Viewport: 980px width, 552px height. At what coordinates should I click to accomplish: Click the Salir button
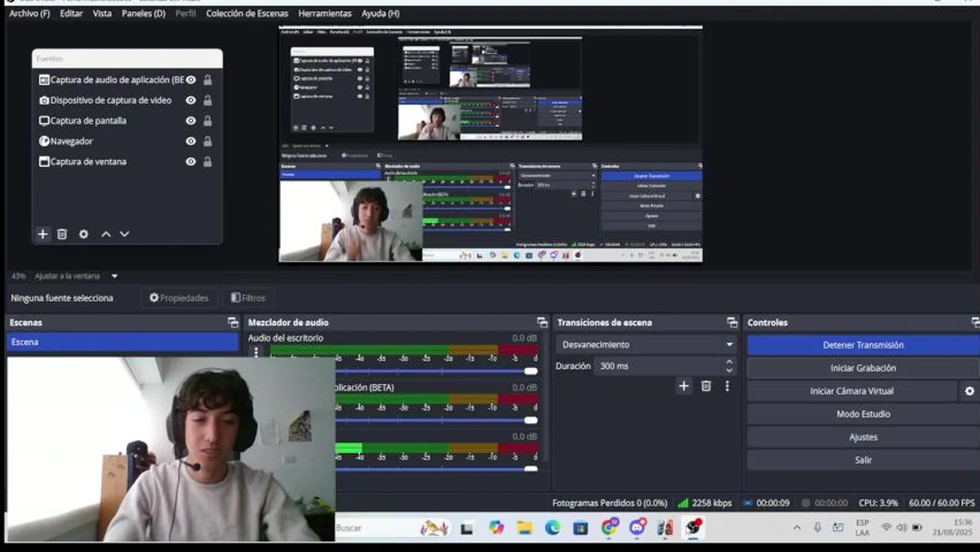(863, 460)
